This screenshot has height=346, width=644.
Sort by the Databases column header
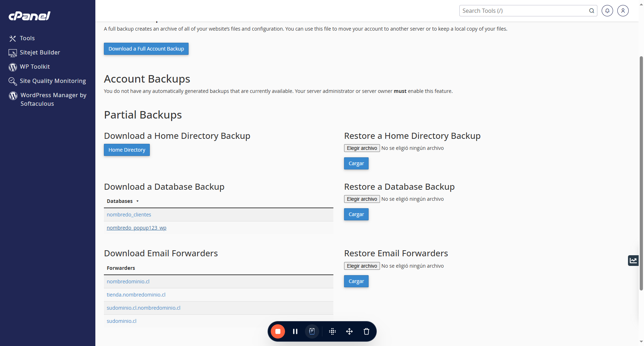click(x=122, y=201)
